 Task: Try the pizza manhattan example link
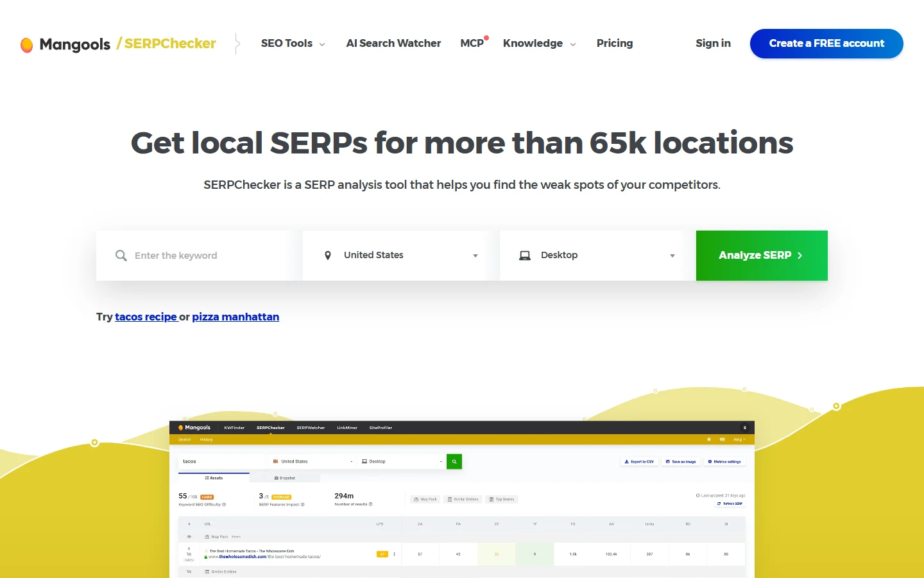pos(235,317)
